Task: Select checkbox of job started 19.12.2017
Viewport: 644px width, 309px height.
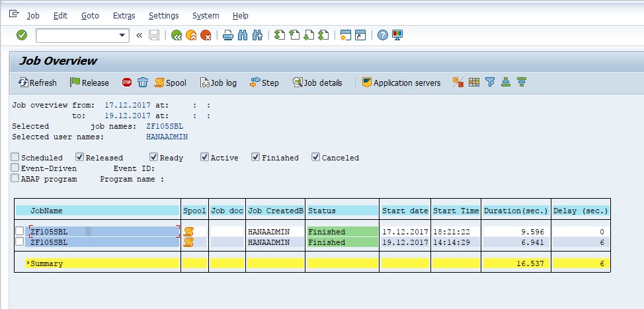Action: (x=20, y=242)
